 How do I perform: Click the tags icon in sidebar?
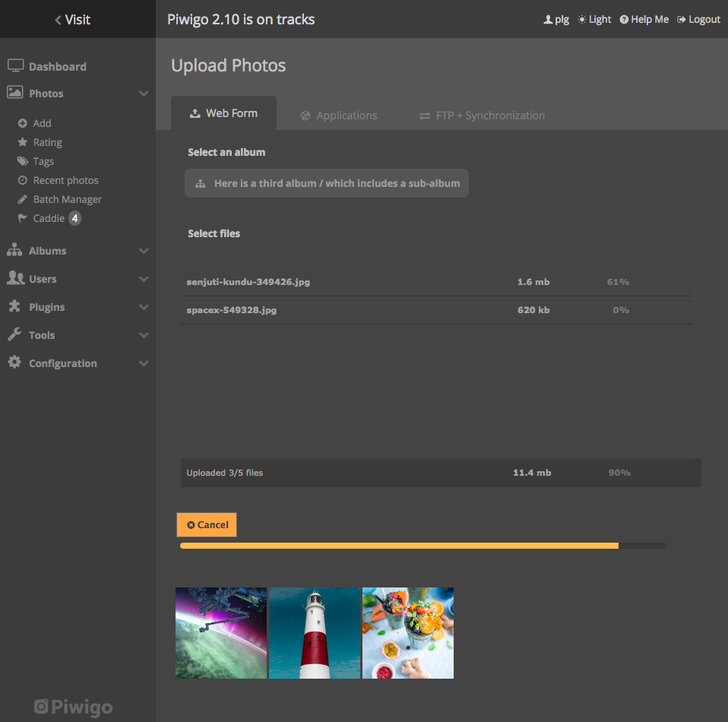pos(23,161)
